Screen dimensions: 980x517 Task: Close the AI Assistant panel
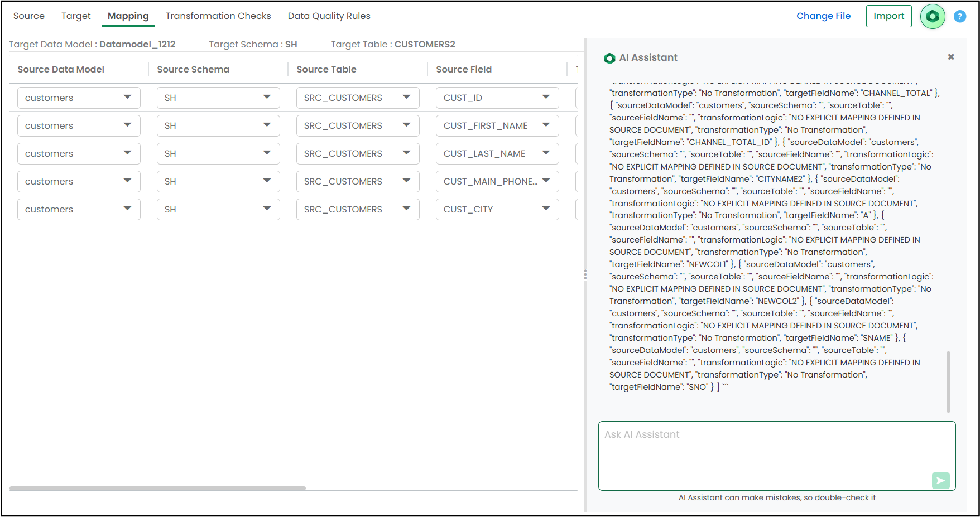[951, 57]
